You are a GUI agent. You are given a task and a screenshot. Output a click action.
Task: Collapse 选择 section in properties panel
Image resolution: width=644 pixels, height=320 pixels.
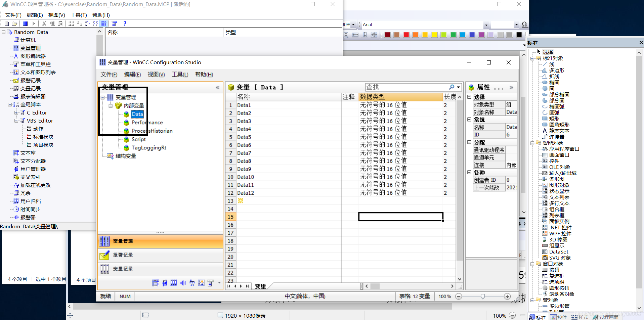click(x=469, y=97)
